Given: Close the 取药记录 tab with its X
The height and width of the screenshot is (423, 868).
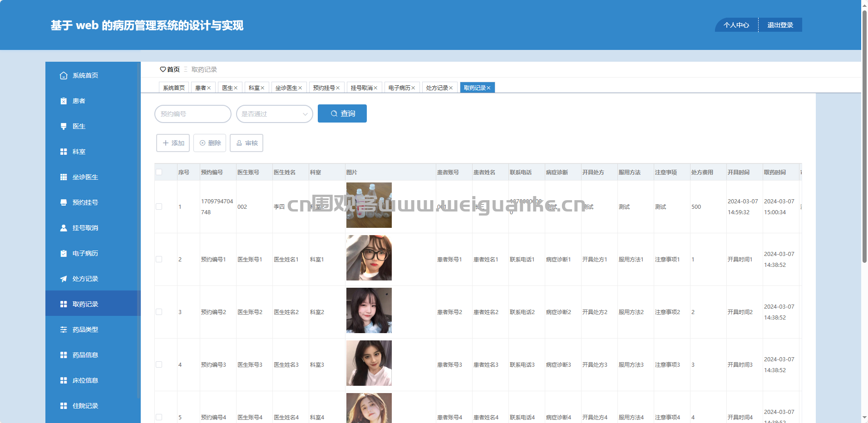Looking at the screenshot, I should click(x=488, y=88).
